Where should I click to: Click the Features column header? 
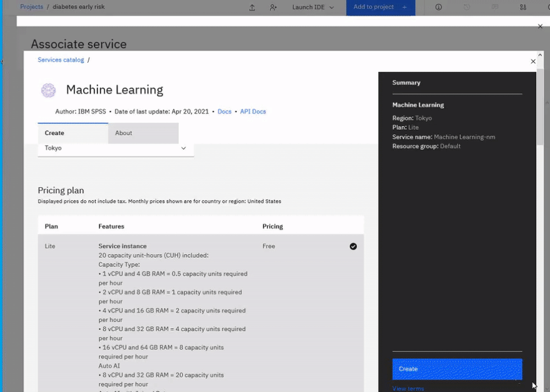111,227
